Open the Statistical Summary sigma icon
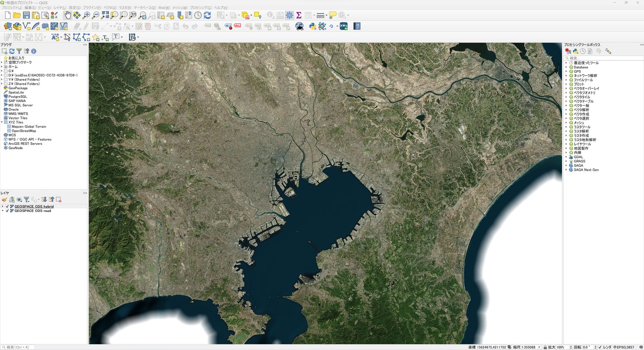The width and height of the screenshot is (644, 350). tap(299, 15)
